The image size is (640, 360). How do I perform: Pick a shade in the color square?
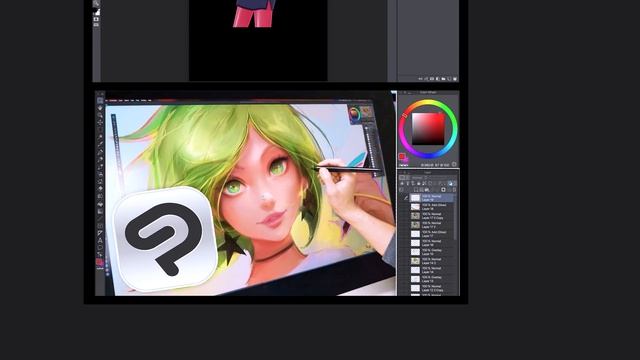[428, 129]
